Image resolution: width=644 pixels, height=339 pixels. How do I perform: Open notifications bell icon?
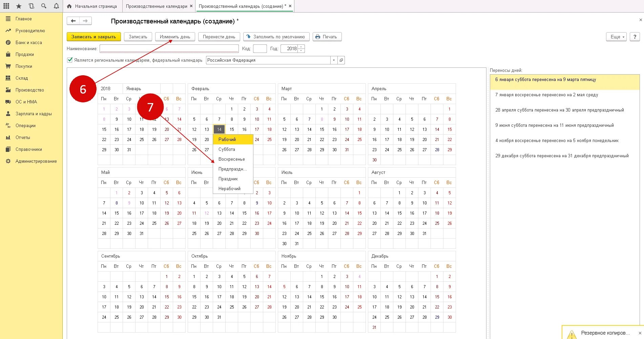coord(56,6)
